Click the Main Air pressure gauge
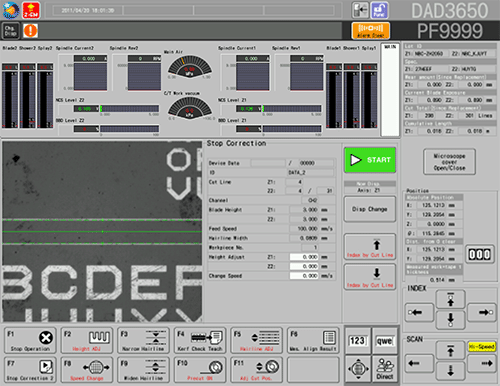 coord(190,67)
